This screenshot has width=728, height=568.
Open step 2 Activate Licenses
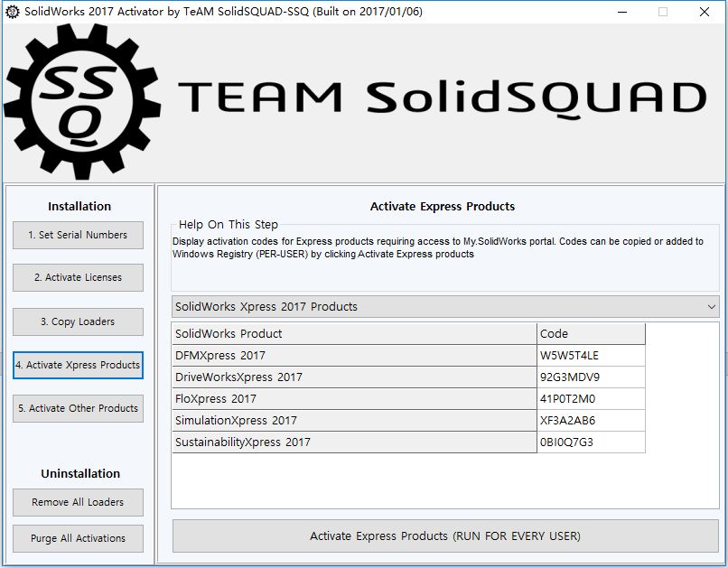pos(78,277)
